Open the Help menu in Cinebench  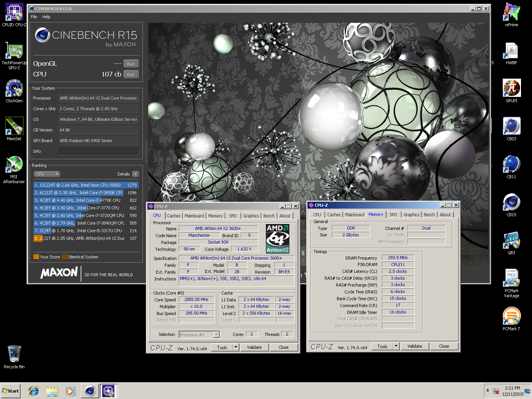(46, 17)
